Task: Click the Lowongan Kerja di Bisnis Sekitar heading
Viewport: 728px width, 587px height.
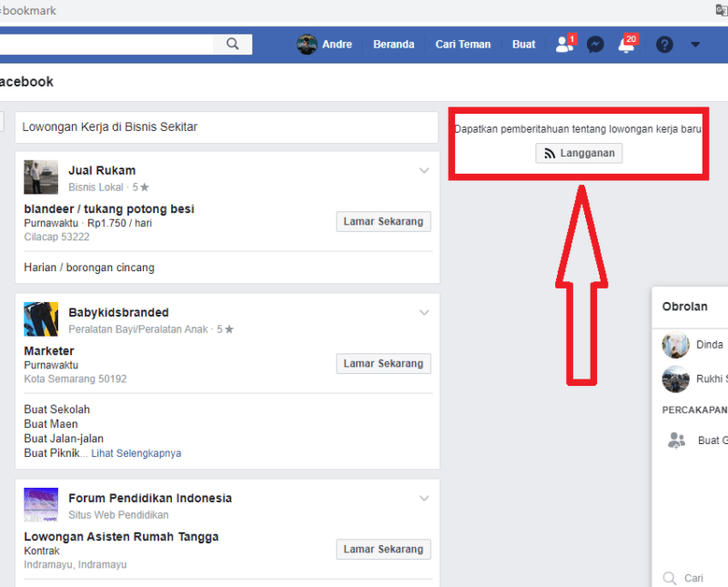Action: pos(109,127)
